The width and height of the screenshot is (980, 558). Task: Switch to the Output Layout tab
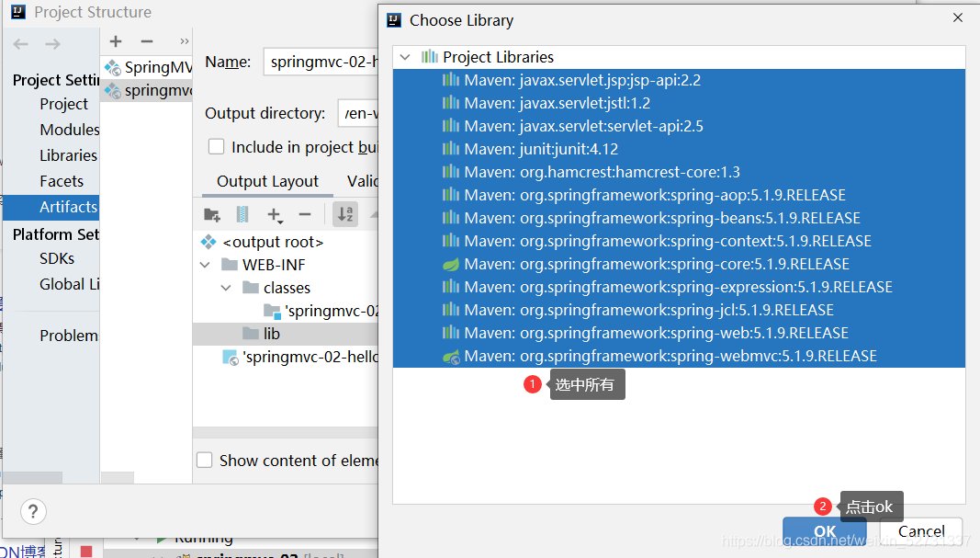click(267, 181)
